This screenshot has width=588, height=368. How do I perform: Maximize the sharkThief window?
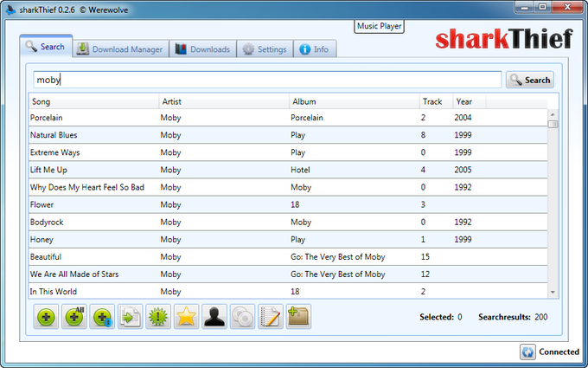point(542,7)
